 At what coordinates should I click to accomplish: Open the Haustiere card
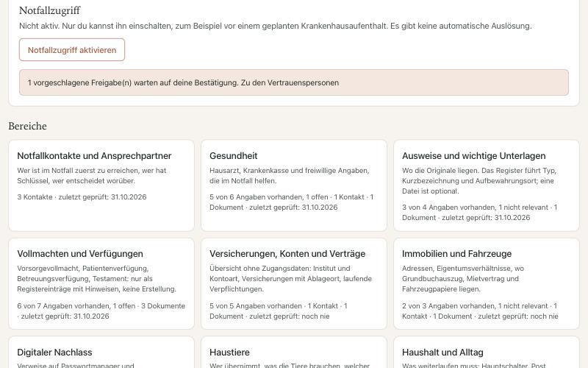[x=293, y=353]
